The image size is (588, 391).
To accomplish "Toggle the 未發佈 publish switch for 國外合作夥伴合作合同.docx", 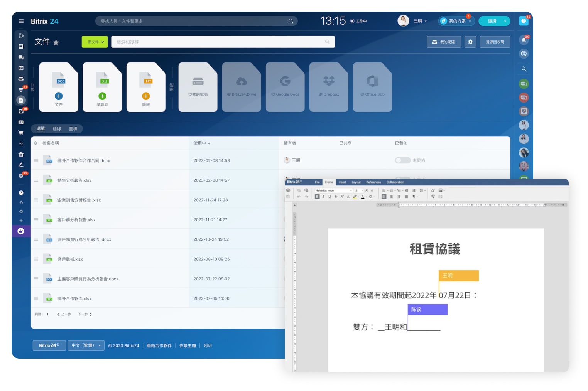I will 402,160.
